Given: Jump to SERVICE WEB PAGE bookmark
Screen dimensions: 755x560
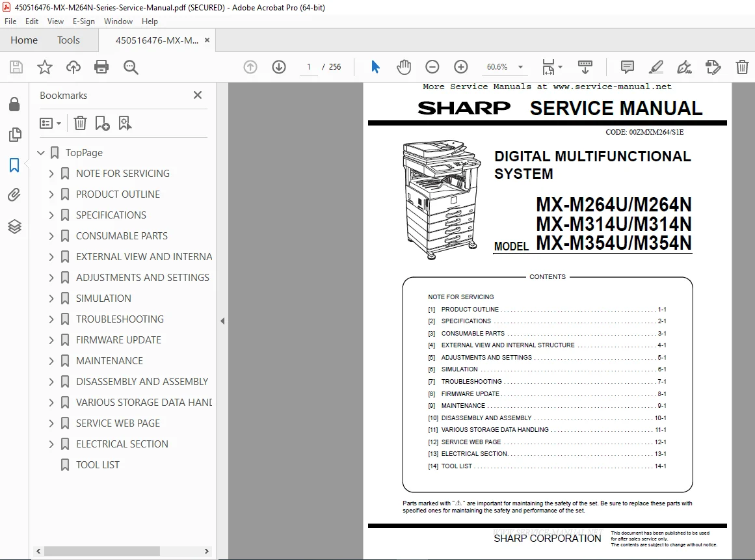Looking at the screenshot, I should [118, 423].
